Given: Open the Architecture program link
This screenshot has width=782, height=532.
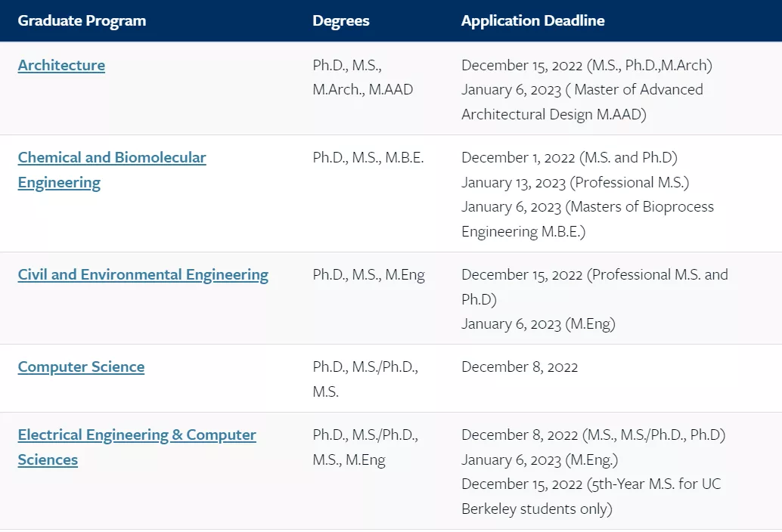Looking at the screenshot, I should 61,65.
